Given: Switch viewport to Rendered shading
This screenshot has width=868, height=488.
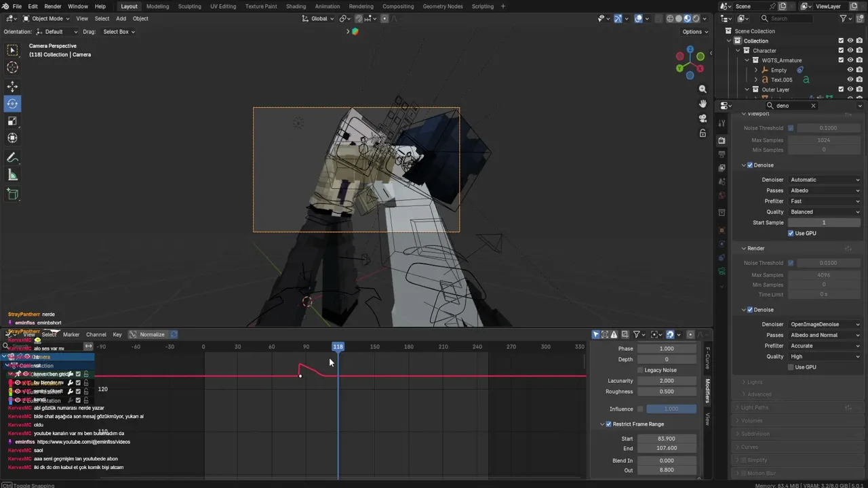Looking at the screenshot, I should pyautogui.click(x=696, y=18).
